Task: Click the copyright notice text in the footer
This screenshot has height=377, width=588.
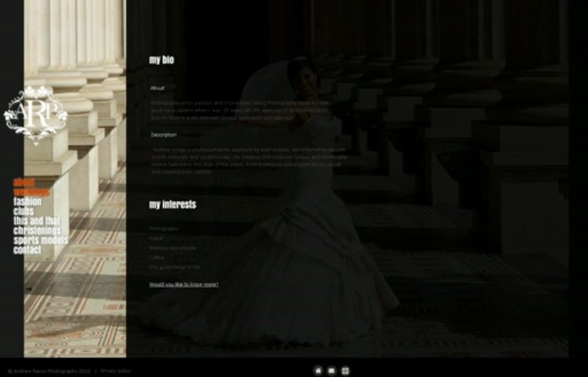Action: (x=50, y=371)
